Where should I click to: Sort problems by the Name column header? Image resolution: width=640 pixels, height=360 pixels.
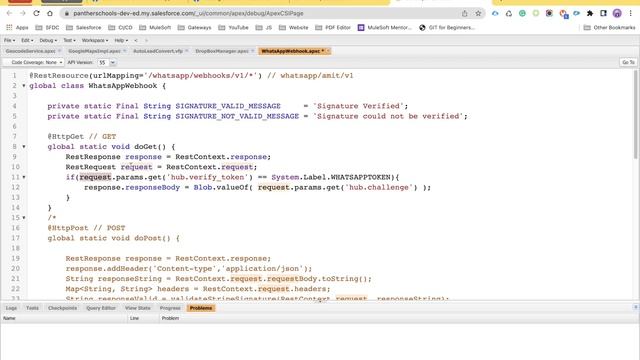(x=64, y=318)
